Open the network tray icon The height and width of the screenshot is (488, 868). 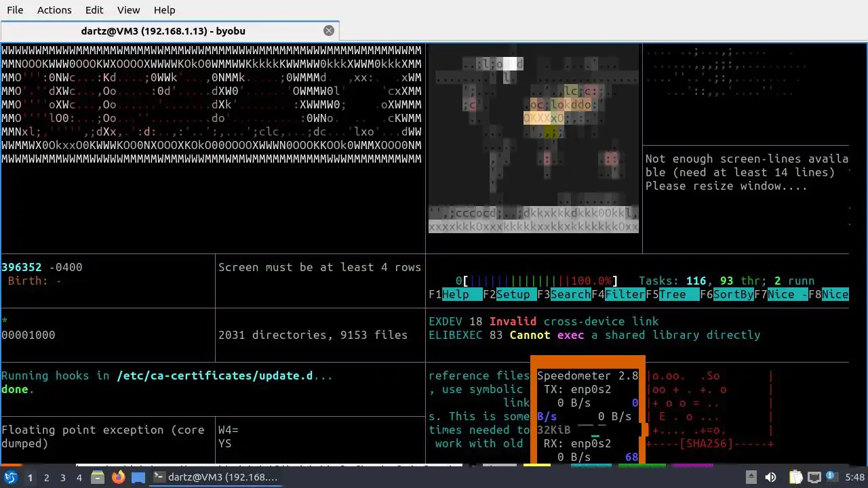point(814,477)
